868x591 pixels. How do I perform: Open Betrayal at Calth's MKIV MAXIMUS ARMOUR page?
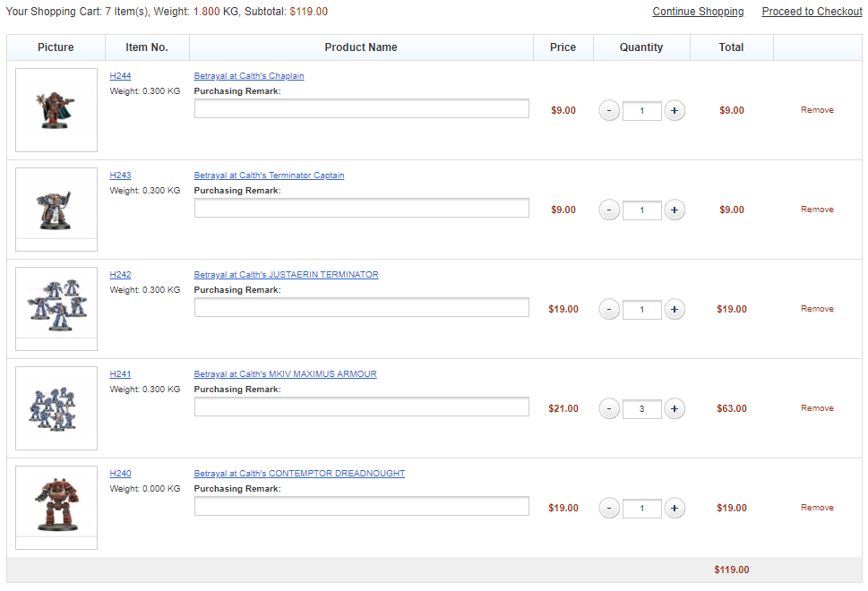coord(285,374)
